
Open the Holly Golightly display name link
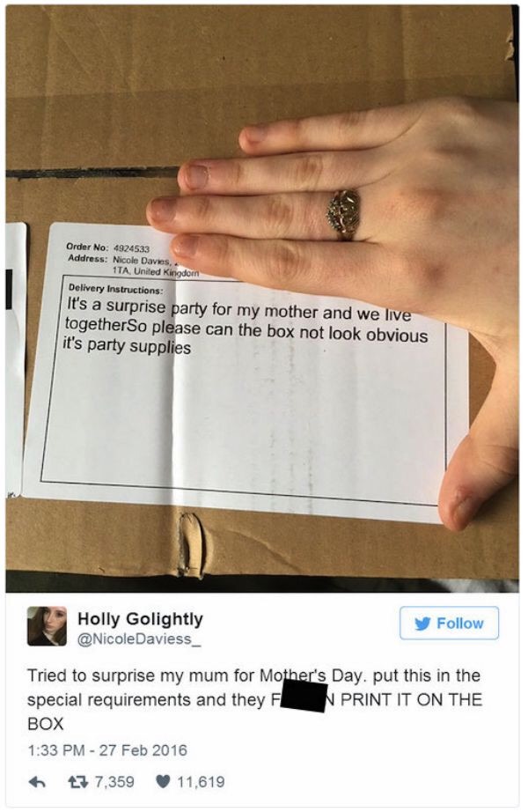tap(140, 618)
